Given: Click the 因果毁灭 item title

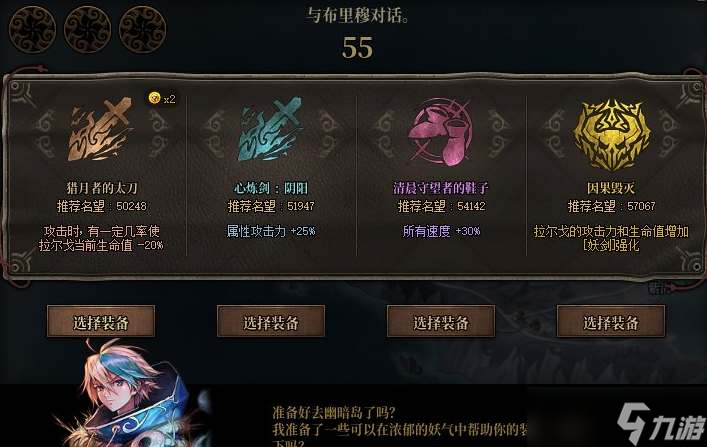Looking at the screenshot, I should pyautogui.click(x=611, y=188).
